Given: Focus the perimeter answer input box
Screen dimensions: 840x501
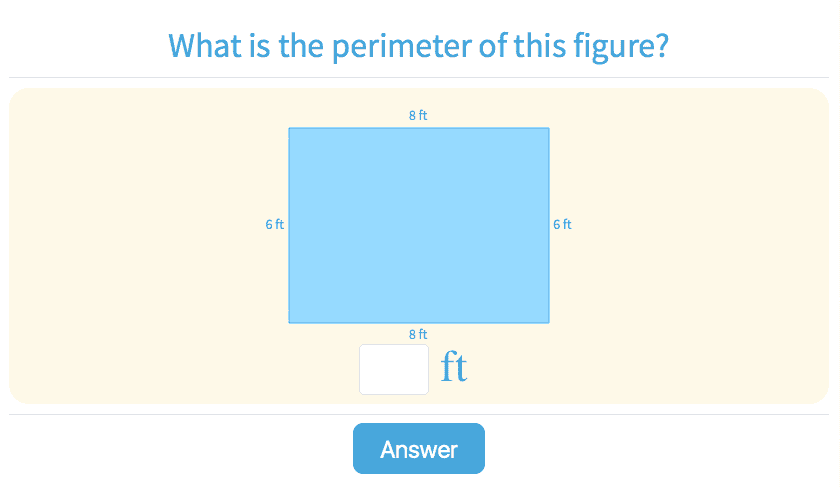Looking at the screenshot, I should coord(394,369).
